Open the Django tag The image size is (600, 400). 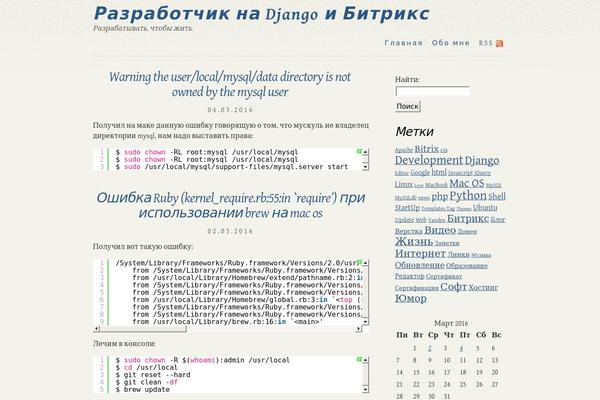(482, 160)
